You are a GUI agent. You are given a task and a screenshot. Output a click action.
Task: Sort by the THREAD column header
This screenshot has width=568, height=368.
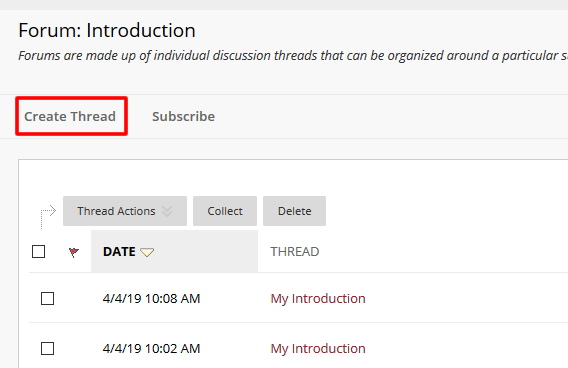(x=295, y=251)
